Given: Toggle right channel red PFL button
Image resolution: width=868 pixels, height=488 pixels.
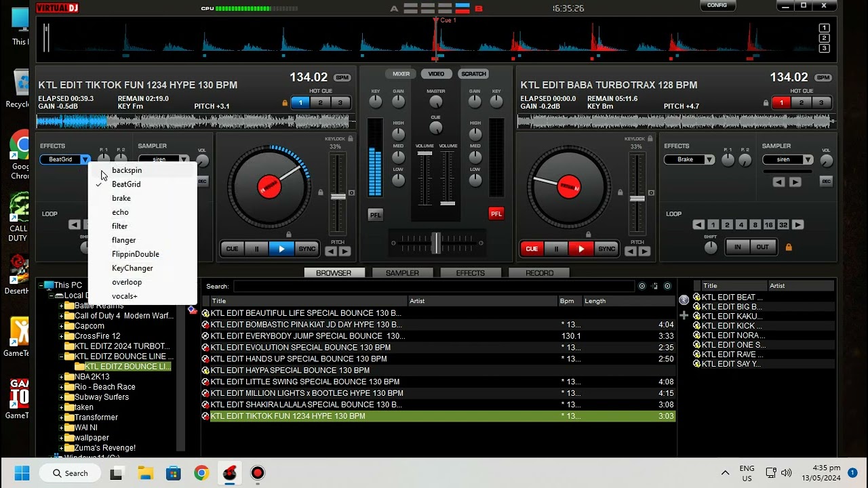Looking at the screenshot, I should (x=496, y=213).
